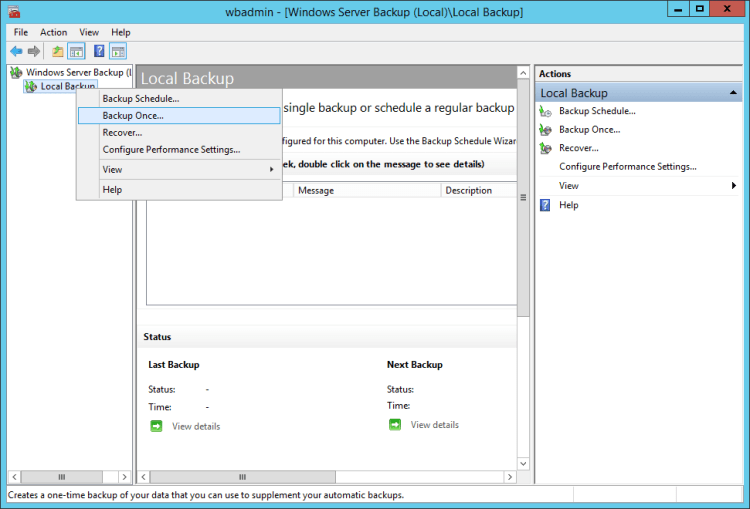The width and height of the screenshot is (750, 509).
Task: Choose Backup Schedule... from context menu
Action: [179, 99]
